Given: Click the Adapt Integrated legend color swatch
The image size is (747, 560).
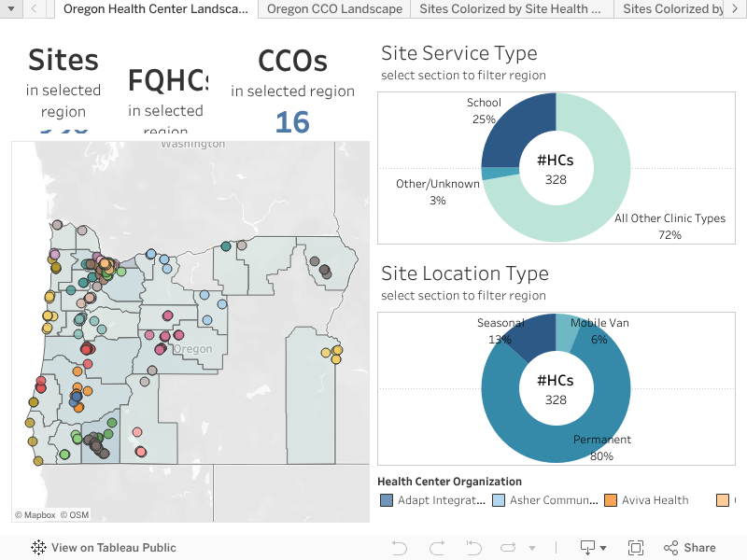Looking at the screenshot, I should [387, 500].
